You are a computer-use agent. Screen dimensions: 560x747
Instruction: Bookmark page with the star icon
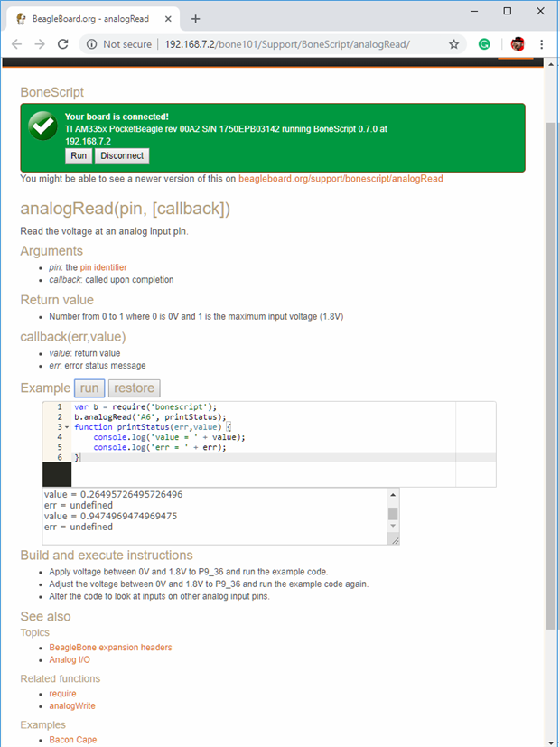tap(453, 44)
